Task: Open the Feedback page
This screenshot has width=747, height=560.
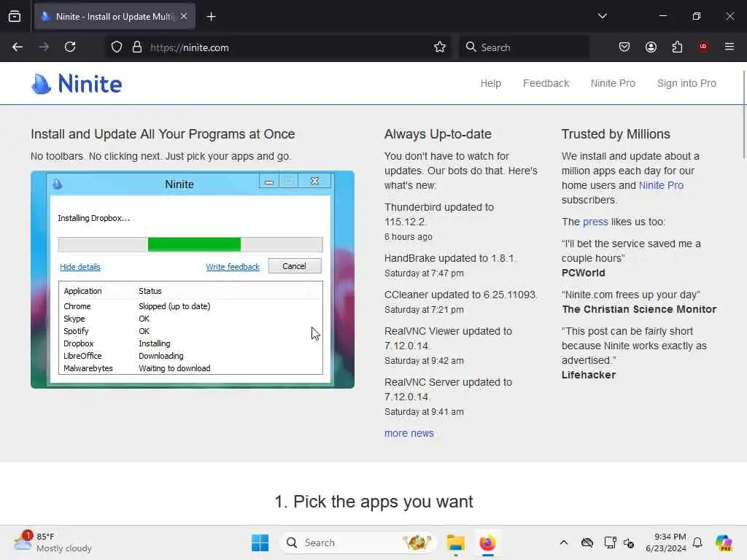Action: coord(546,83)
